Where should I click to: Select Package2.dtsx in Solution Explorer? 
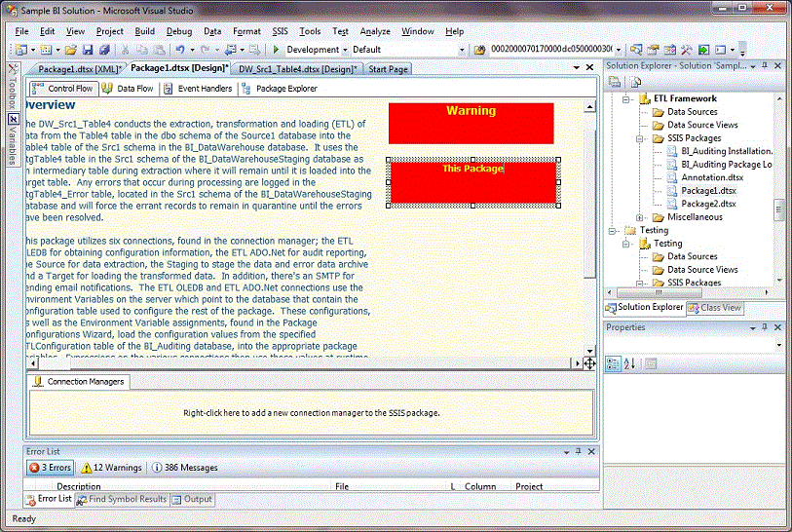tap(708, 204)
